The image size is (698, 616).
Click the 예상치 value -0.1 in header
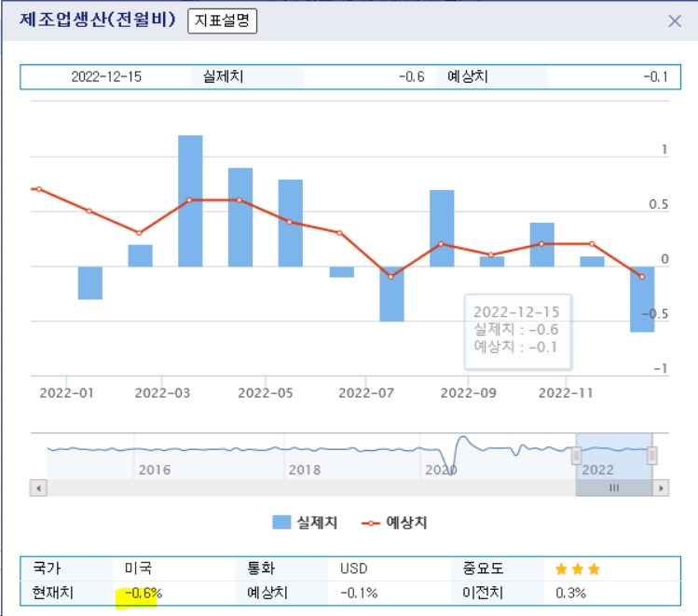pyautogui.click(x=656, y=76)
